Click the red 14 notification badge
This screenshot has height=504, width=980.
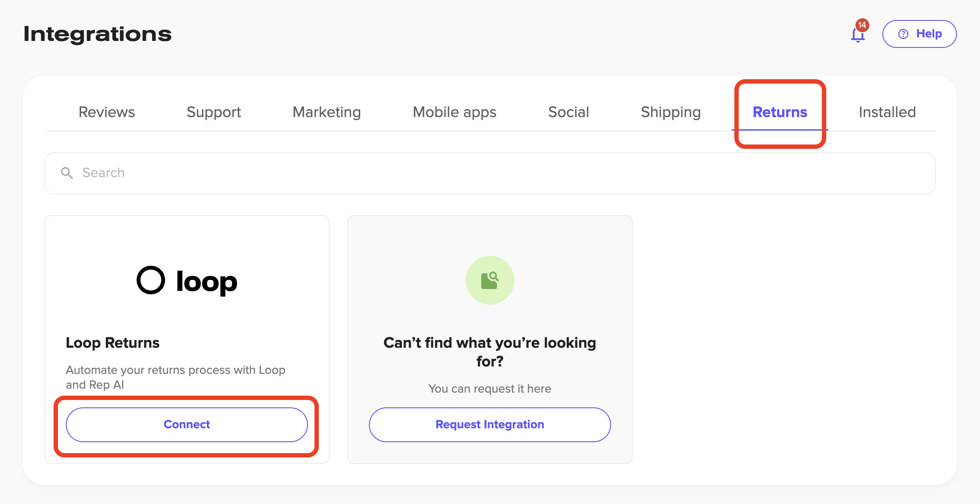[x=862, y=25]
